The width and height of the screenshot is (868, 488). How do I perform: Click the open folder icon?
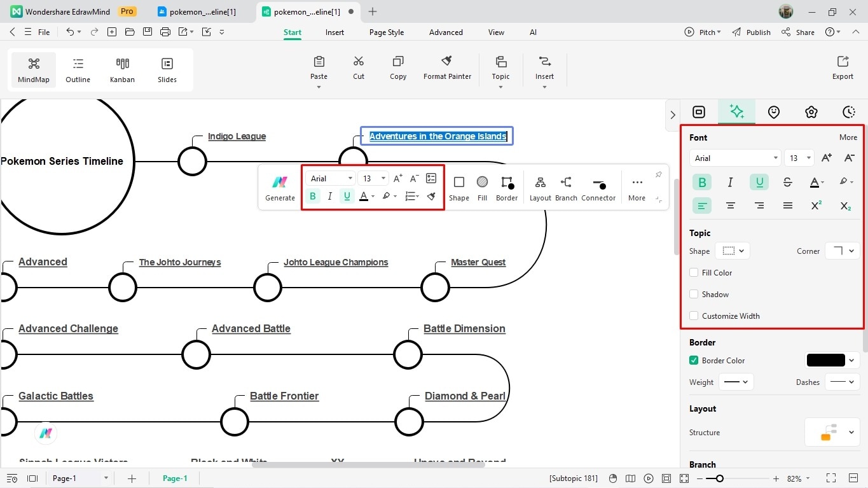pos(130,32)
